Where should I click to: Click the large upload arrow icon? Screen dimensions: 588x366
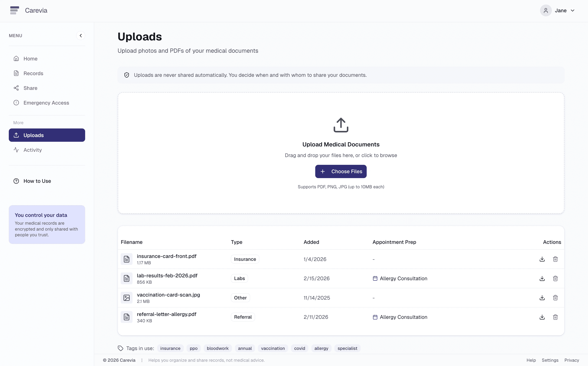[341, 125]
